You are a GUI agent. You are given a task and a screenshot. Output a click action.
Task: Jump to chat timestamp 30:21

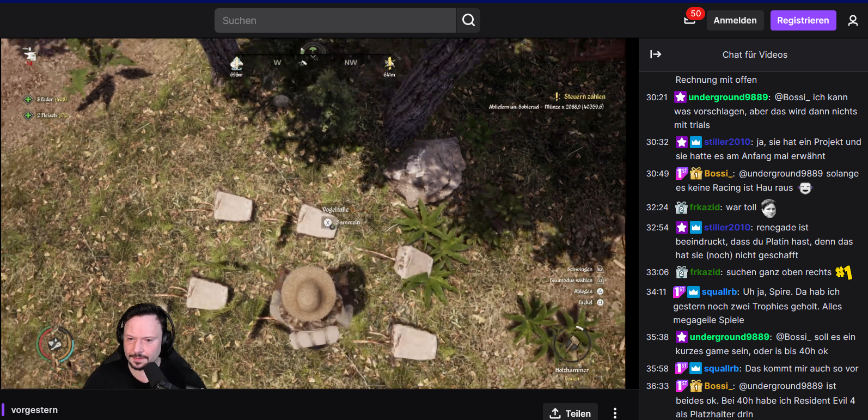click(x=657, y=98)
